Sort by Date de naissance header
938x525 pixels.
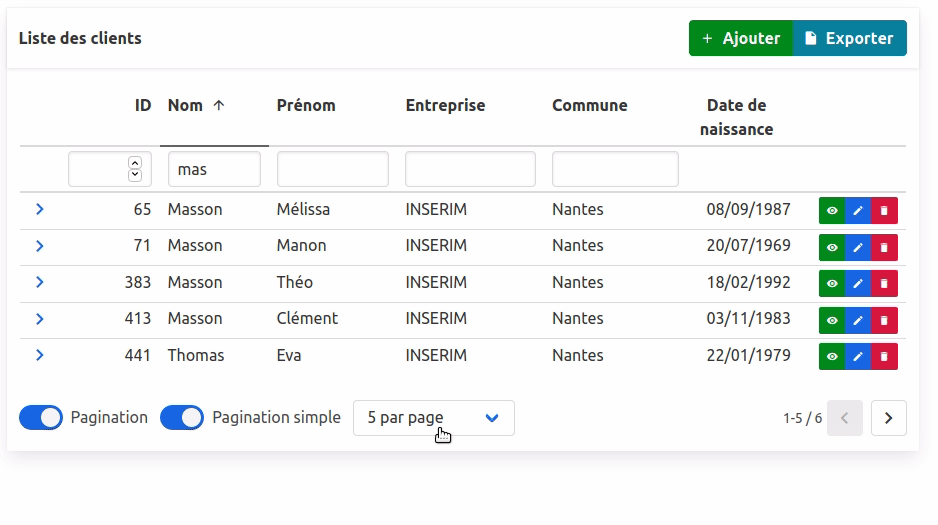(736, 117)
